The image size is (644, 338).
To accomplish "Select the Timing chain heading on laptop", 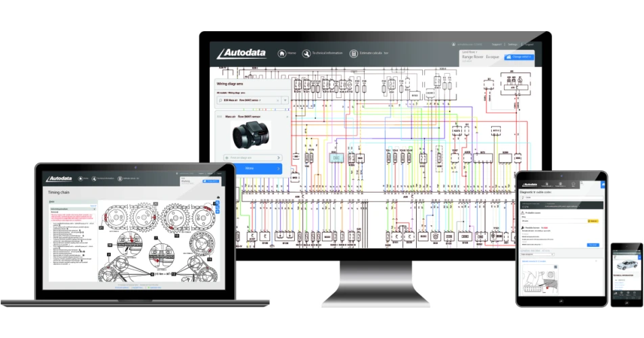I will pyautogui.click(x=59, y=193).
